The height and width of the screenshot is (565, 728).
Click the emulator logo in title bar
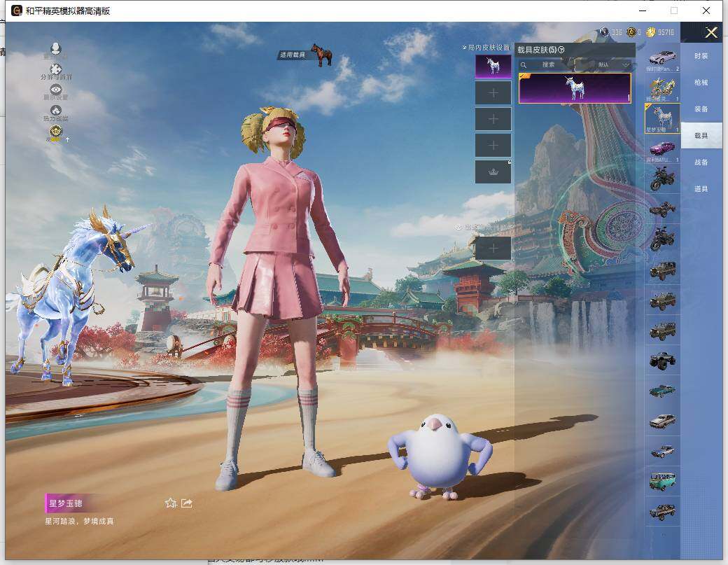click(17, 11)
